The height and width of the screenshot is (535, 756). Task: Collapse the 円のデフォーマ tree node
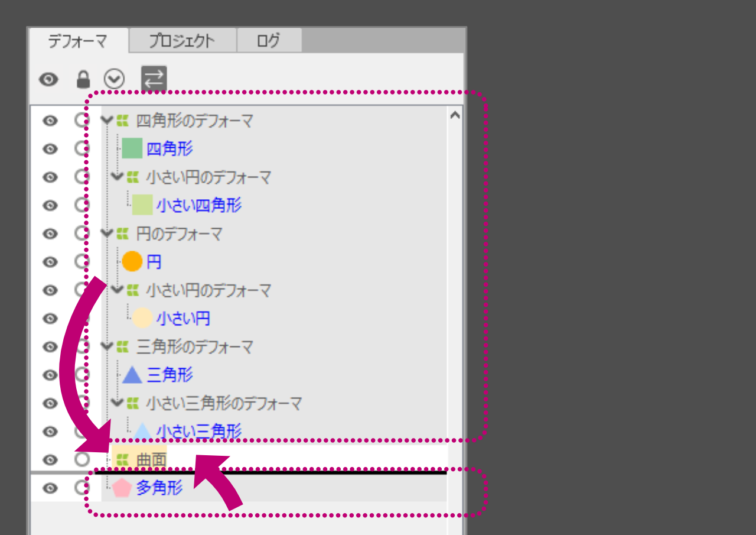click(107, 233)
